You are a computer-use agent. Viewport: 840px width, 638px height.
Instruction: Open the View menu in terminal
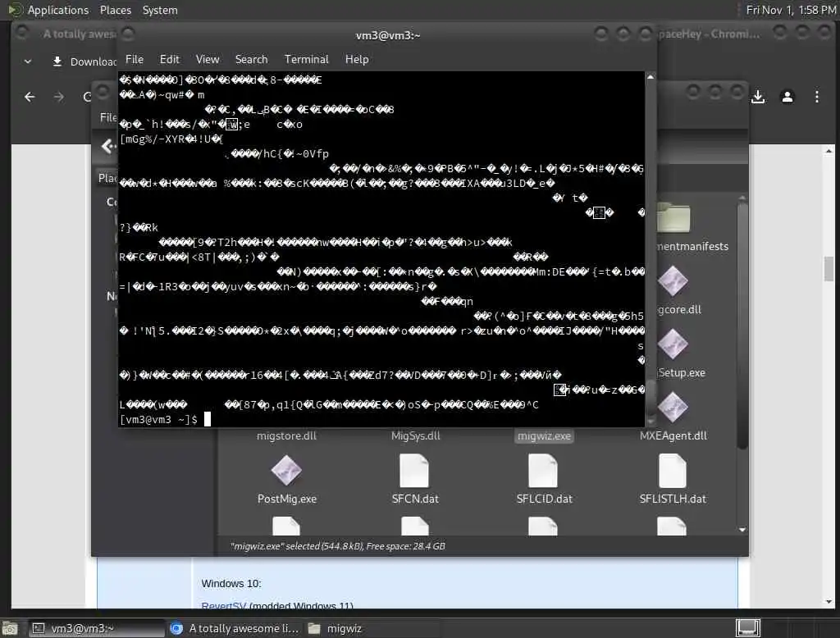208,60
